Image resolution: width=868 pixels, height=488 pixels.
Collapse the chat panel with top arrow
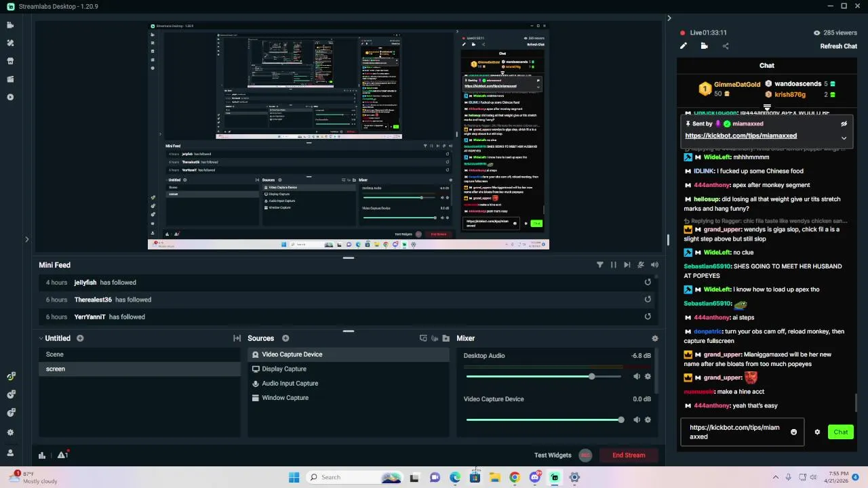[x=669, y=18]
